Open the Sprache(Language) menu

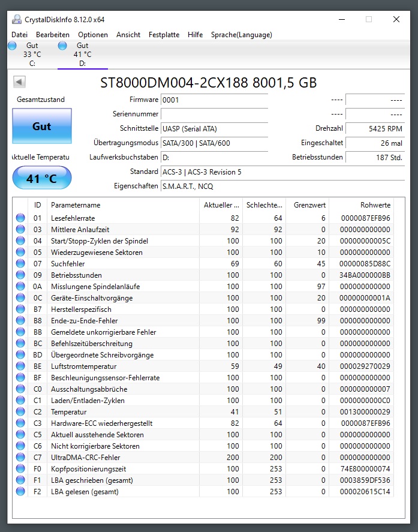(x=241, y=35)
